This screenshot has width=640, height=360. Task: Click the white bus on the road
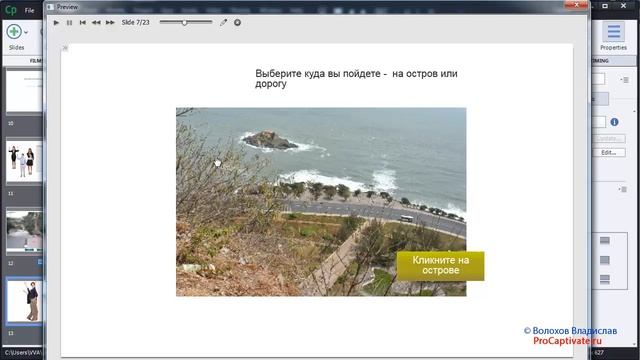click(406, 219)
